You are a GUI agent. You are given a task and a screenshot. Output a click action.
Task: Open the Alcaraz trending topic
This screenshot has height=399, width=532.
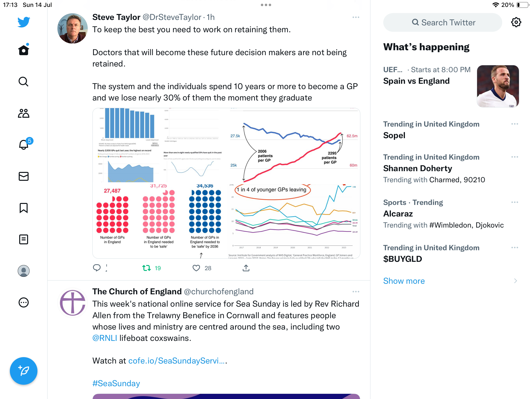coord(398,214)
